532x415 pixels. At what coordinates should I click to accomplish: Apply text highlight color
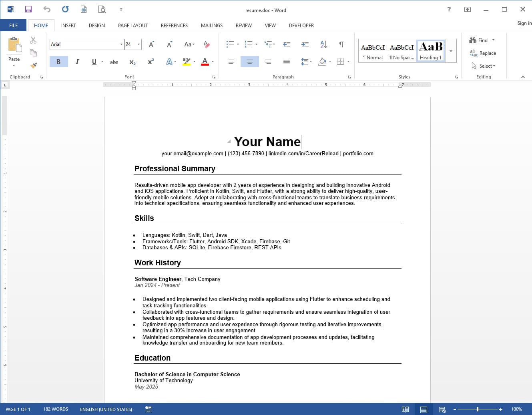pyautogui.click(x=187, y=61)
